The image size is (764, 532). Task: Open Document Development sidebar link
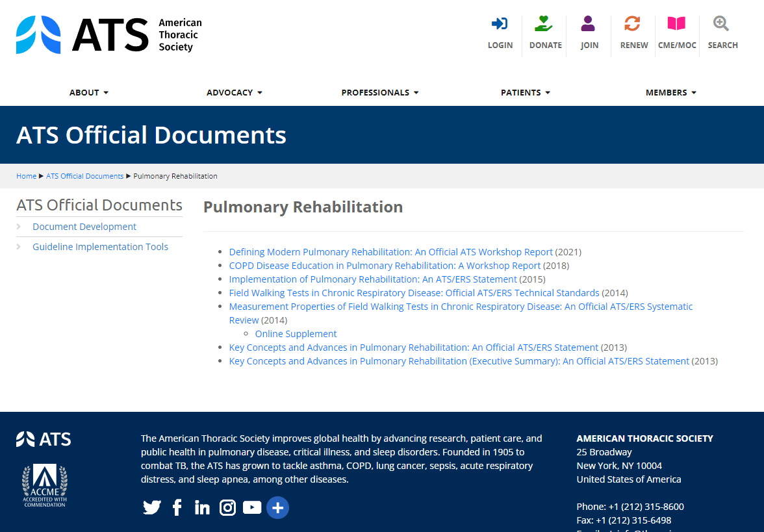[84, 227]
